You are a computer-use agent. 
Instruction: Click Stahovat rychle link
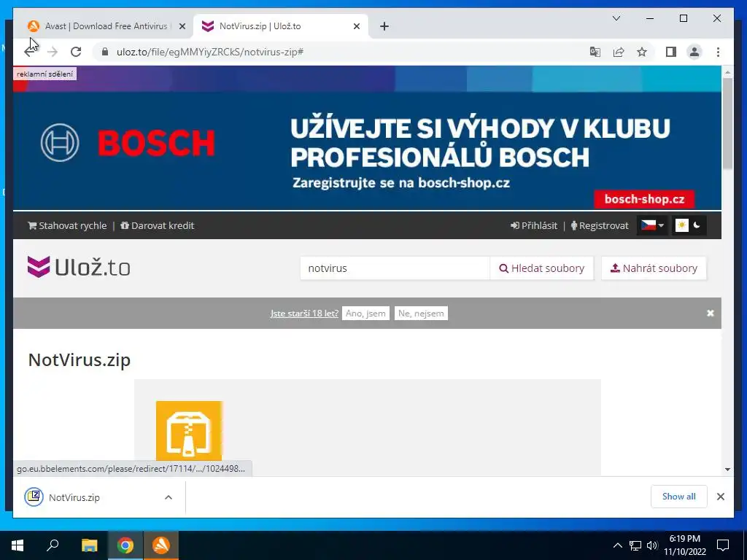67,226
